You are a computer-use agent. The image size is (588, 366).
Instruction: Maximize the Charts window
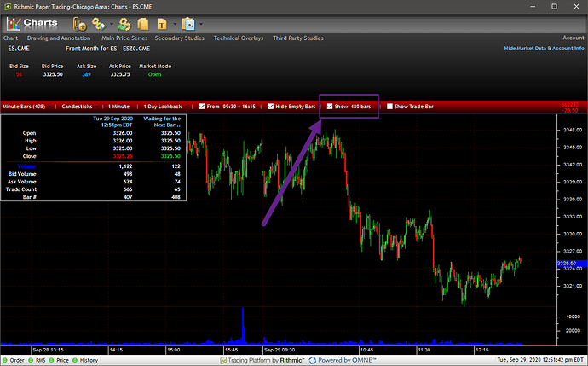[x=554, y=6]
